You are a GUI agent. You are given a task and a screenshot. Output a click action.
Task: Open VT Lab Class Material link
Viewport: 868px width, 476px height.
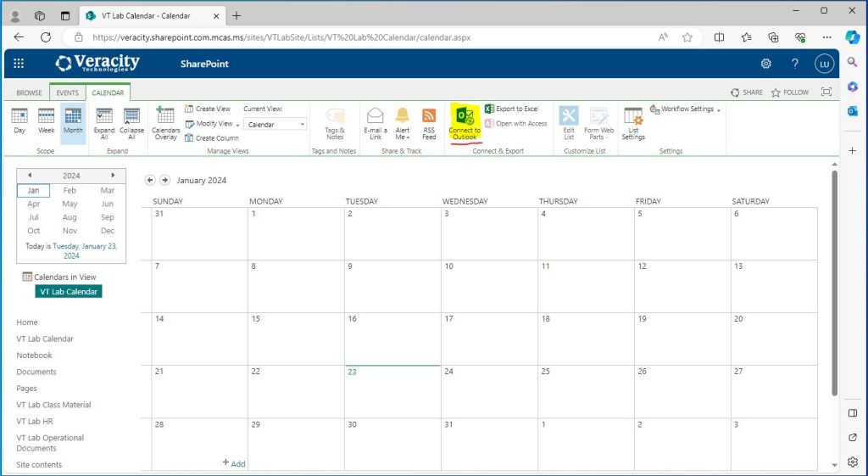53,405
